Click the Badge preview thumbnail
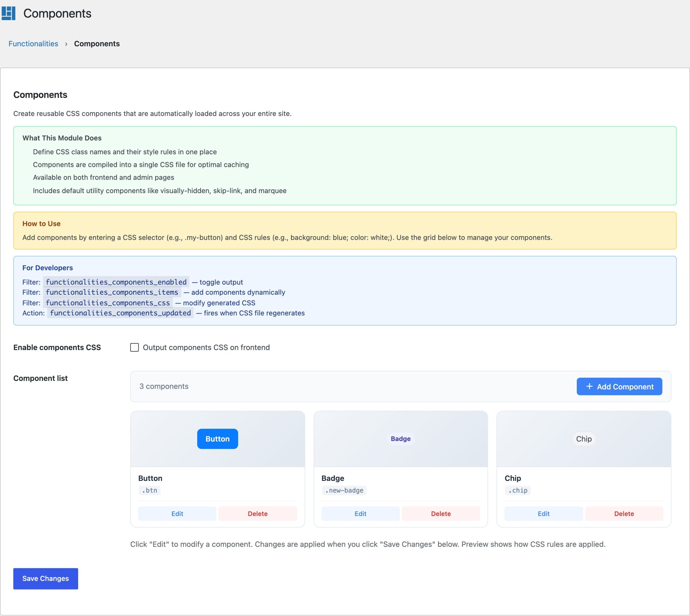This screenshot has height=616, width=690. (x=401, y=439)
